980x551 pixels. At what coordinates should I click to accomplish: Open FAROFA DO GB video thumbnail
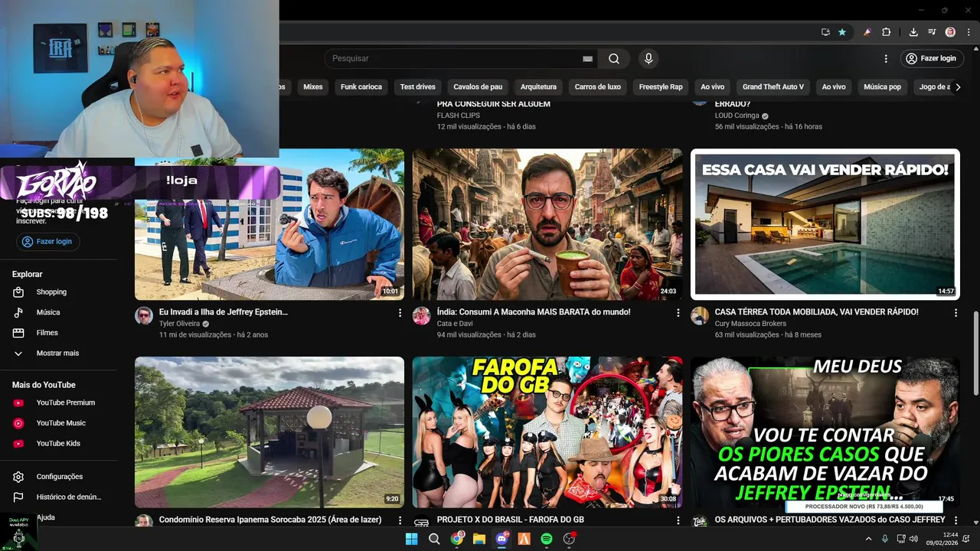(x=547, y=432)
